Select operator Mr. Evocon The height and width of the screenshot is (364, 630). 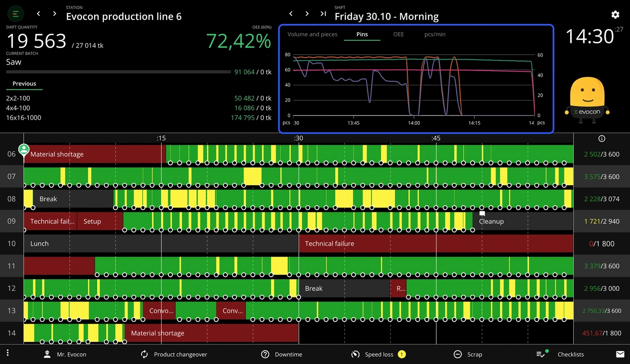pyautogui.click(x=65, y=355)
